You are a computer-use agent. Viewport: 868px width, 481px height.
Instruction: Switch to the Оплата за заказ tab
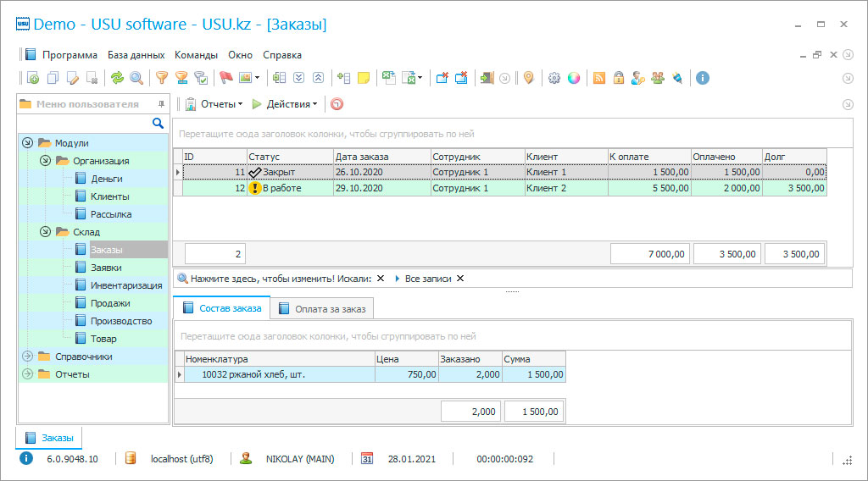pyautogui.click(x=322, y=309)
